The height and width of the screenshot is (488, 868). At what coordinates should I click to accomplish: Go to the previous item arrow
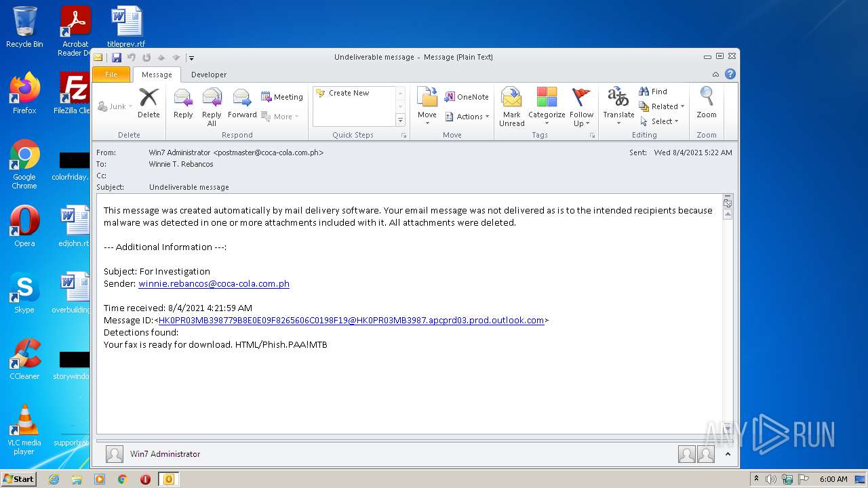(161, 58)
